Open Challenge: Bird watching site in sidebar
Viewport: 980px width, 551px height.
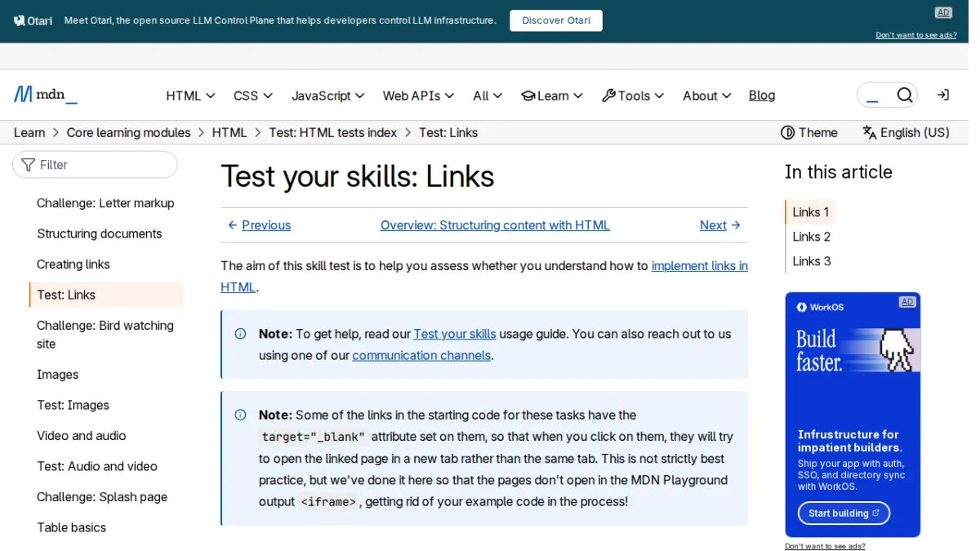(105, 335)
